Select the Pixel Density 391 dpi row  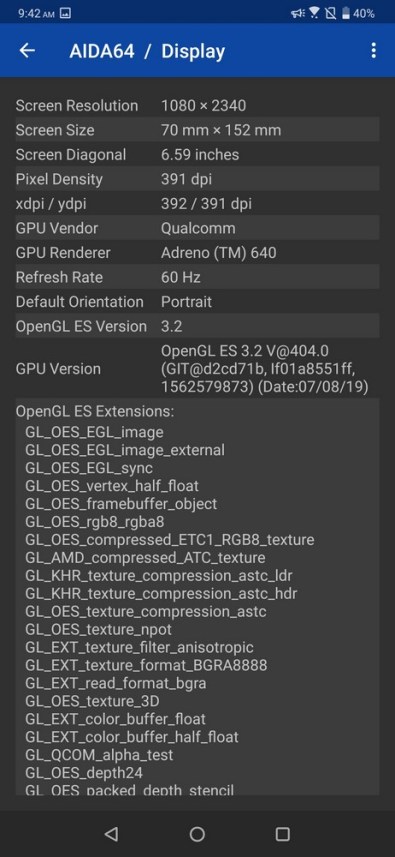tap(197, 179)
